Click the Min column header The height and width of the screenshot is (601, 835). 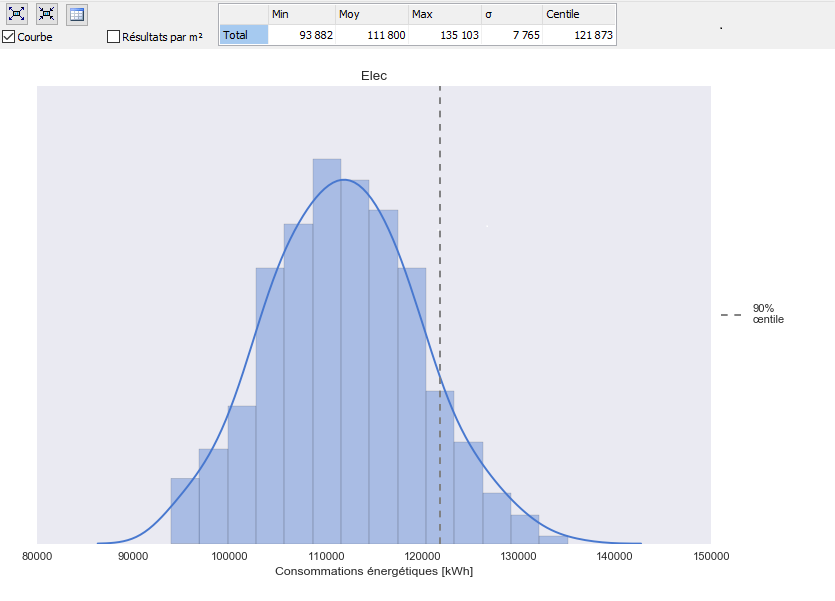click(302, 14)
